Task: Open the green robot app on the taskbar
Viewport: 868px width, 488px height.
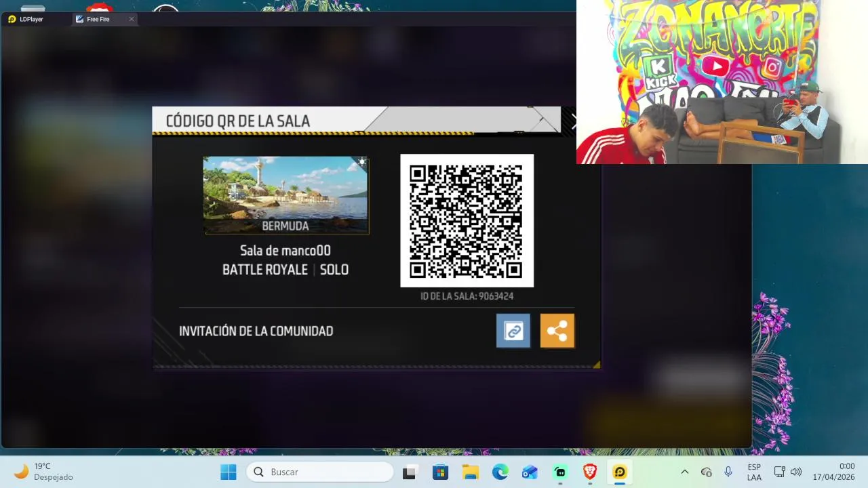Action: (560, 472)
